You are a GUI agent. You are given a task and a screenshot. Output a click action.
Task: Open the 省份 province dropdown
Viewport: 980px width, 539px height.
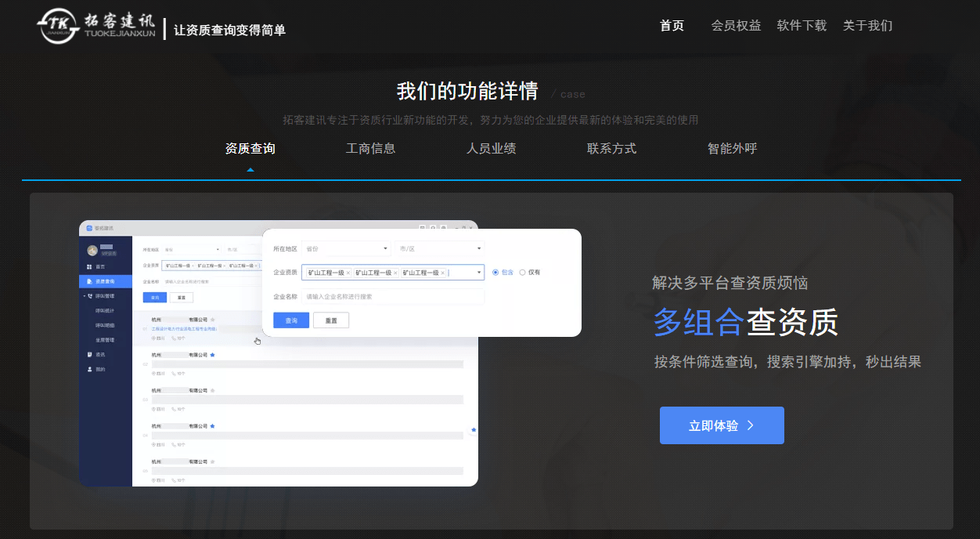(x=345, y=248)
